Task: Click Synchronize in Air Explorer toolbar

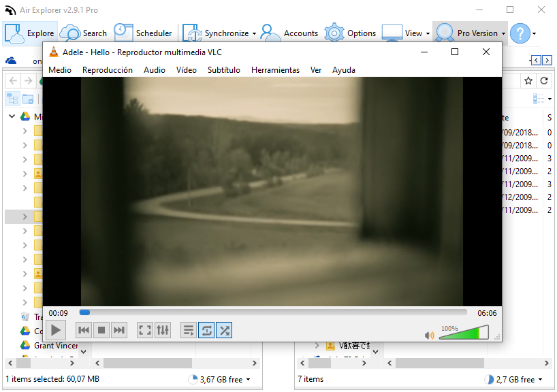Action: 216,33
